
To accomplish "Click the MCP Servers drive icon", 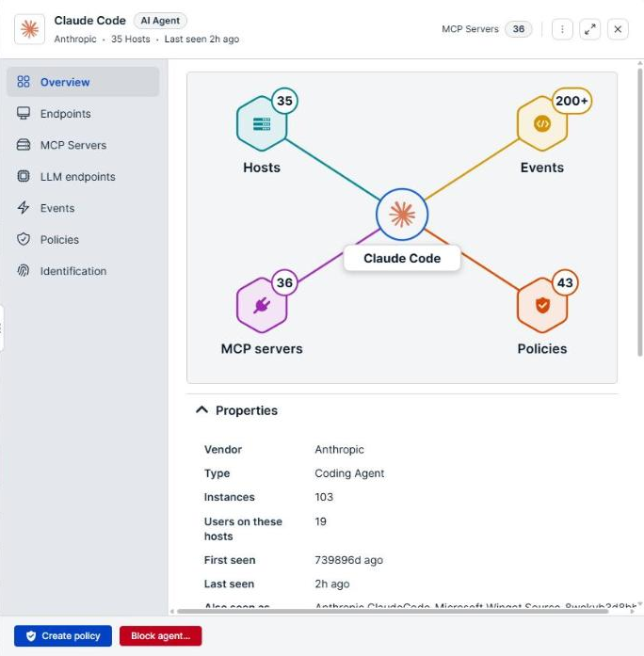I will click(24, 145).
